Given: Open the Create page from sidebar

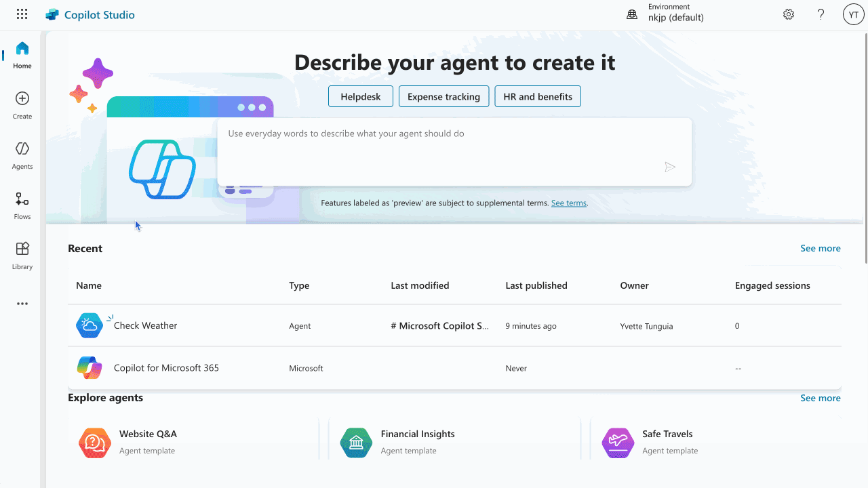Looking at the screenshot, I should pyautogui.click(x=22, y=106).
